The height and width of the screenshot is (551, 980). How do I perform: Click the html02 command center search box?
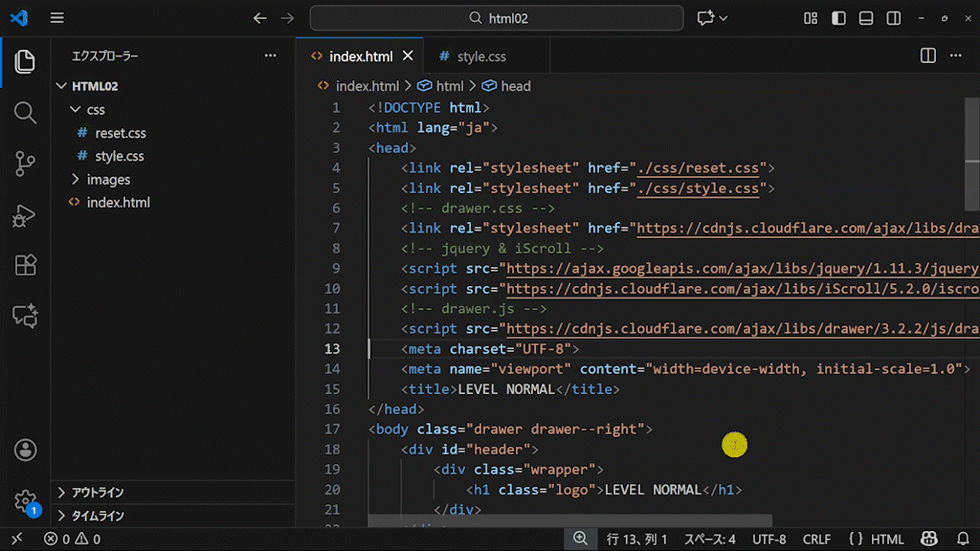(497, 18)
